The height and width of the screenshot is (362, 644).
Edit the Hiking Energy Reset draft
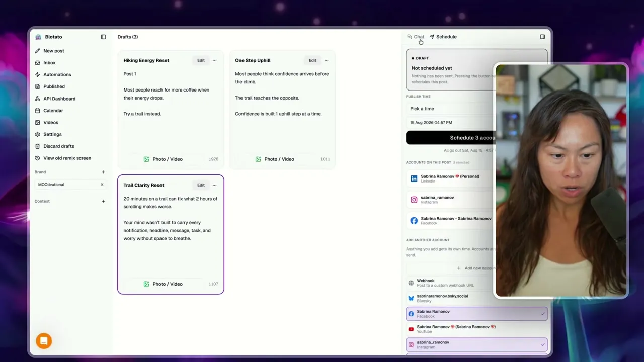pos(201,60)
